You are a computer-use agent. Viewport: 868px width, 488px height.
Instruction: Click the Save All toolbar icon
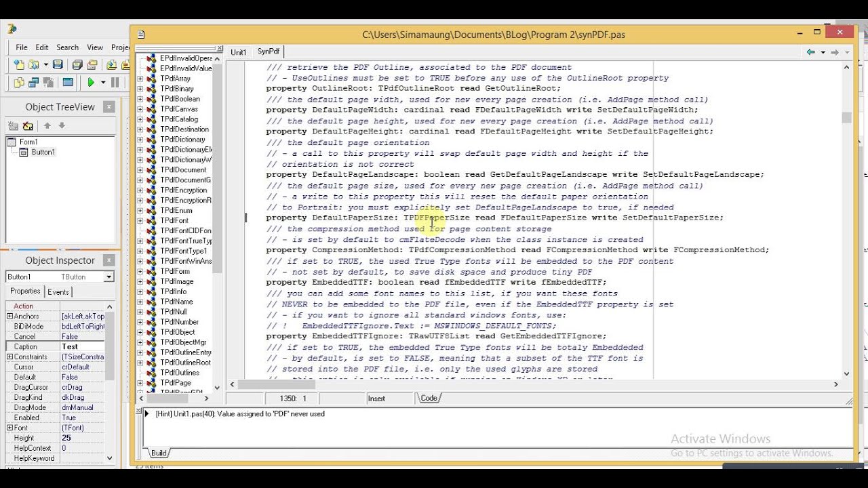point(77,64)
